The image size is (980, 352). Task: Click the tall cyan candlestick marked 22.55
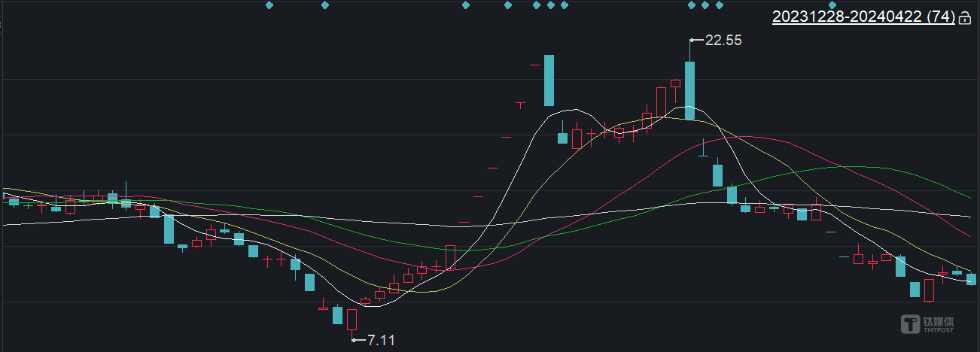click(689, 90)
